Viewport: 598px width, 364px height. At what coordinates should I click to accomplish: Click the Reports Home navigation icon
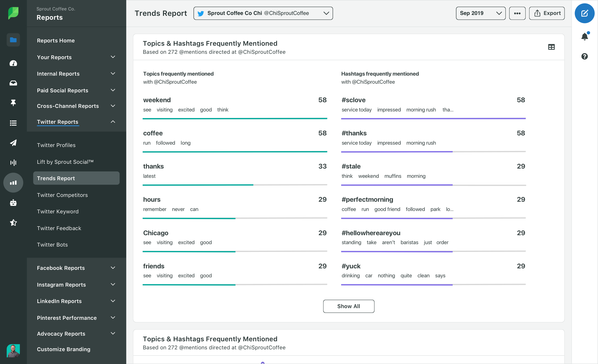[13, 40]
